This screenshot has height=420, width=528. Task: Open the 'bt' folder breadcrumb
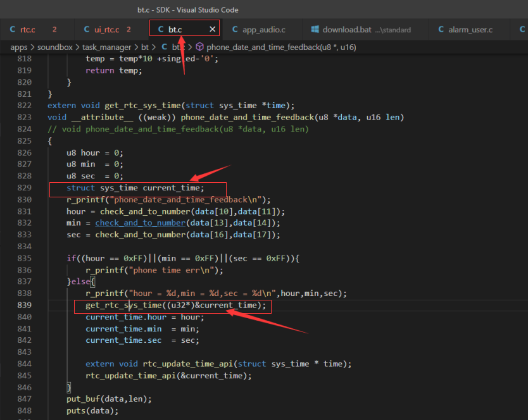(x=145, y=47)
